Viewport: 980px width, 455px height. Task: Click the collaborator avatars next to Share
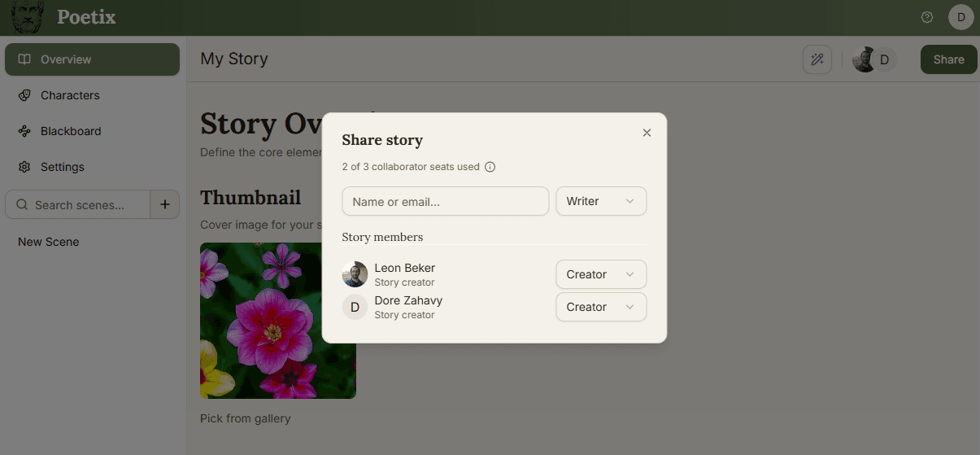pos(874,59)
